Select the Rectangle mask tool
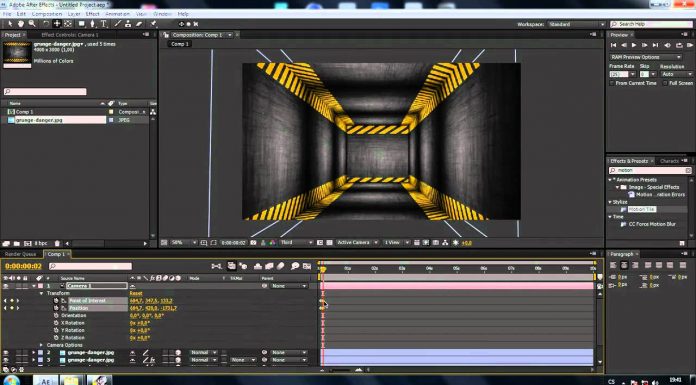This screenshot has width=696, height=385. click(x=82, y=24)
